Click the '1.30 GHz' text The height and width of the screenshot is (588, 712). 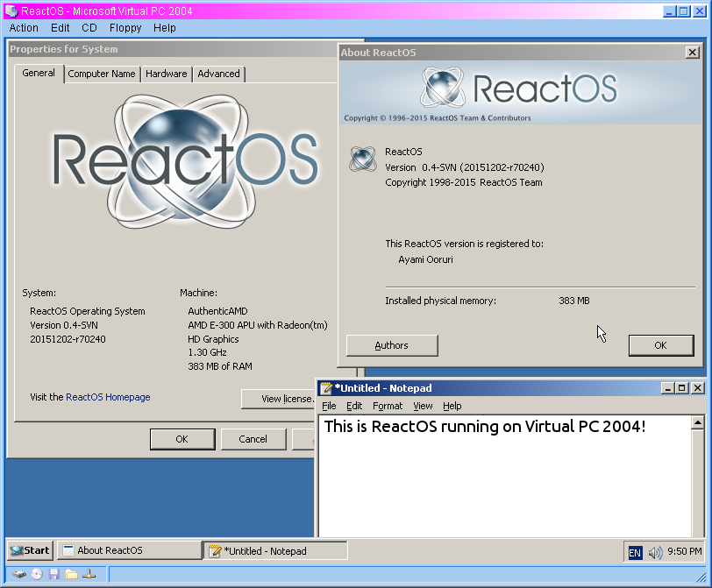point(207,352)
